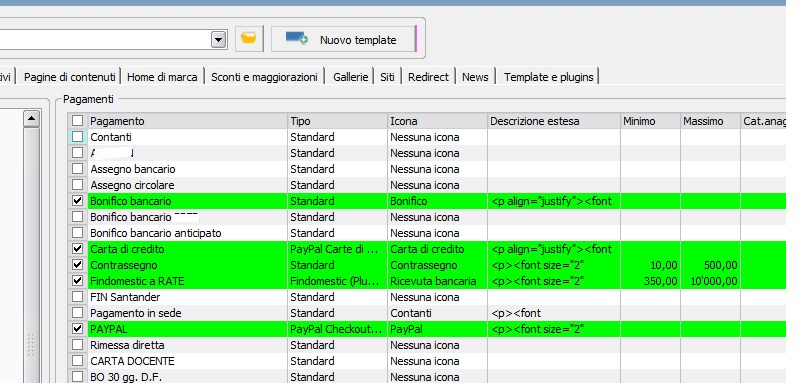Viewport: 809px width, 383px height.
Task: Click the Bonifico icon cell
Action: (438, 201)
